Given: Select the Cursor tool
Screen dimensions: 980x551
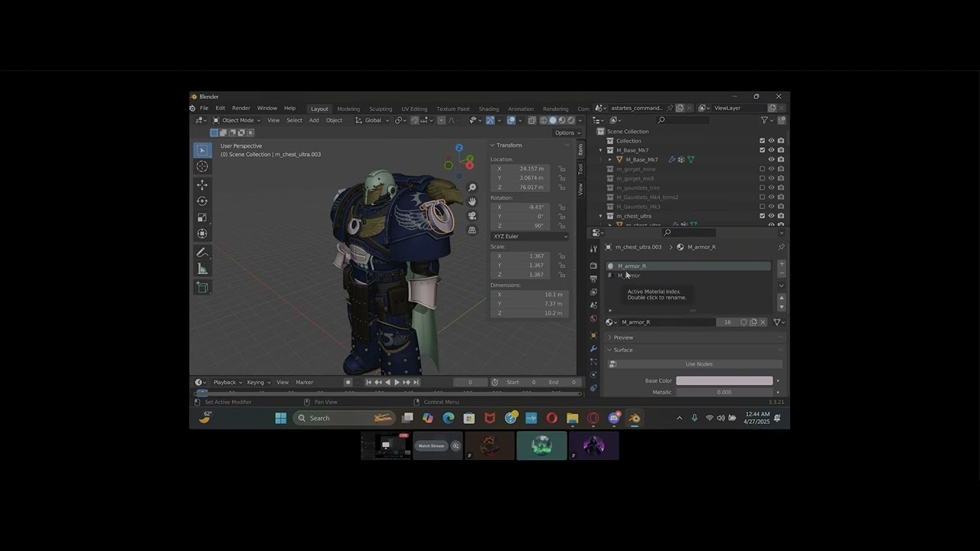Looking at the screenshot, I should [202, 166].
